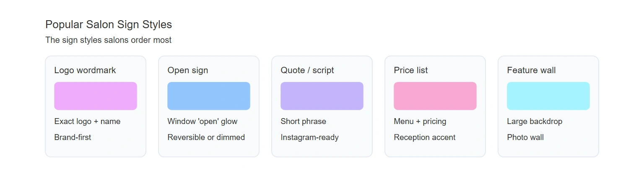The image size is (644, 169).
Task: Click the blue Open sign swatch
Action: [x=209, y=96]
